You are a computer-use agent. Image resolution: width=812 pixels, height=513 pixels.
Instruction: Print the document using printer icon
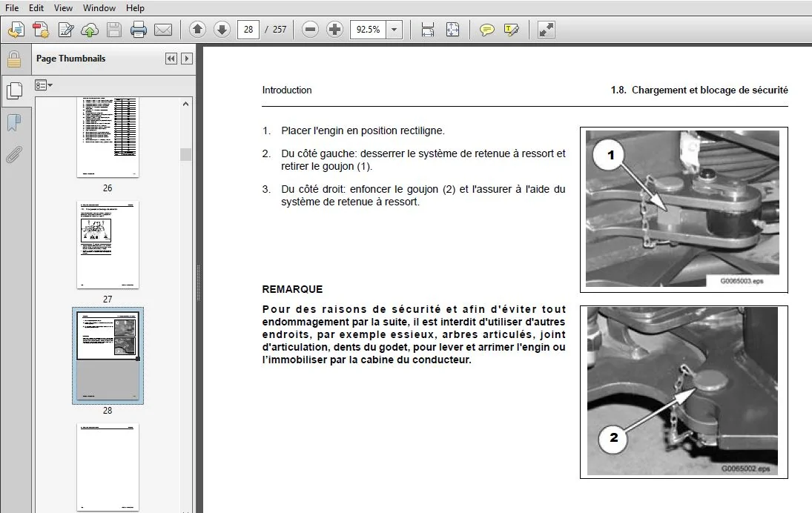(138, 30)
